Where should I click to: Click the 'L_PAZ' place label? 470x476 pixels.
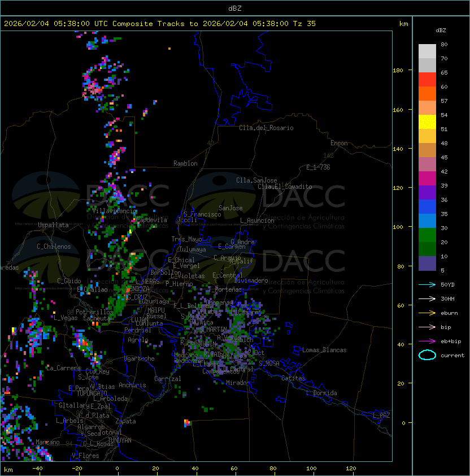click(381, 415)
